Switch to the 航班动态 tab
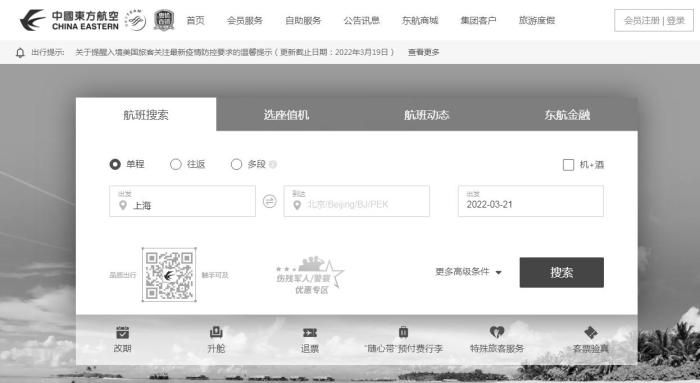 pyautogui.click(x=426, y=114)
